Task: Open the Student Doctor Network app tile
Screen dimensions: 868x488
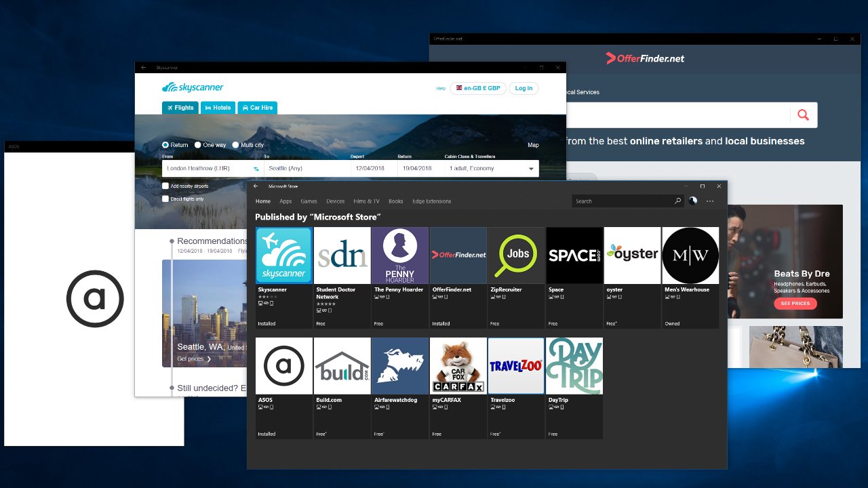Action: (342, 277)
